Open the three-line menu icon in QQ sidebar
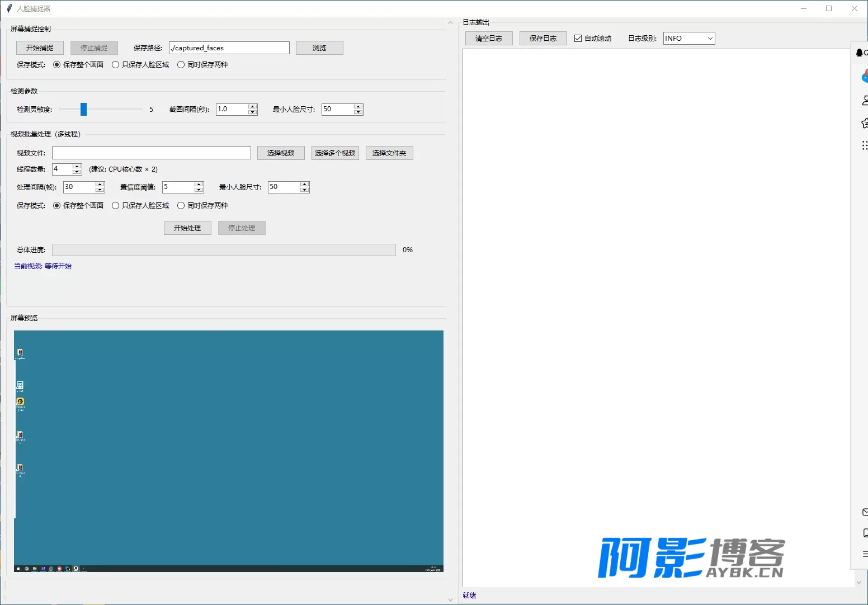This screenshot has height=605, width=868. [x=865, y=554]
